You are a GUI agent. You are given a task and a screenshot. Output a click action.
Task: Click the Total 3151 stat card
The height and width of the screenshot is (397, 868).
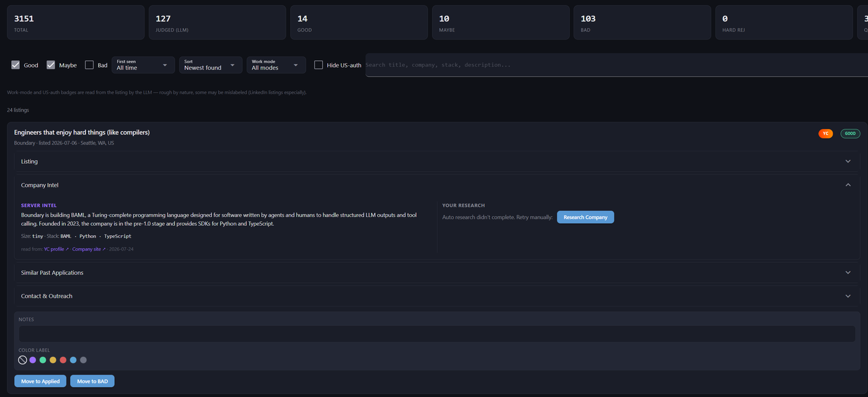[76, 22]
